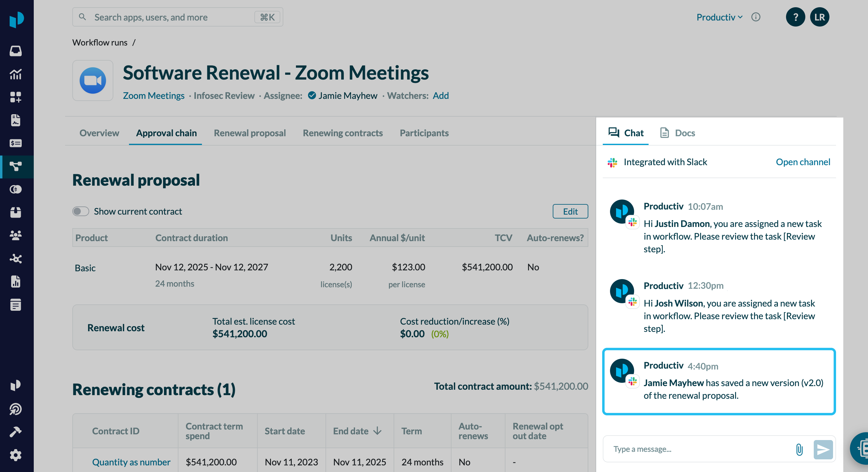Screen dimensions: 868x472
Task: Open the analytics chart sidebar icon
Action: pos(15,74)
